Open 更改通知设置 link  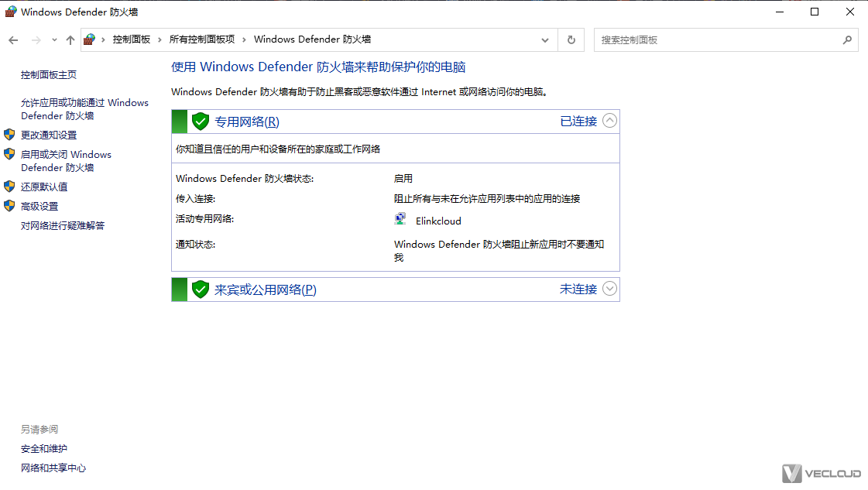pyautogui.click(x=49, y=135)
